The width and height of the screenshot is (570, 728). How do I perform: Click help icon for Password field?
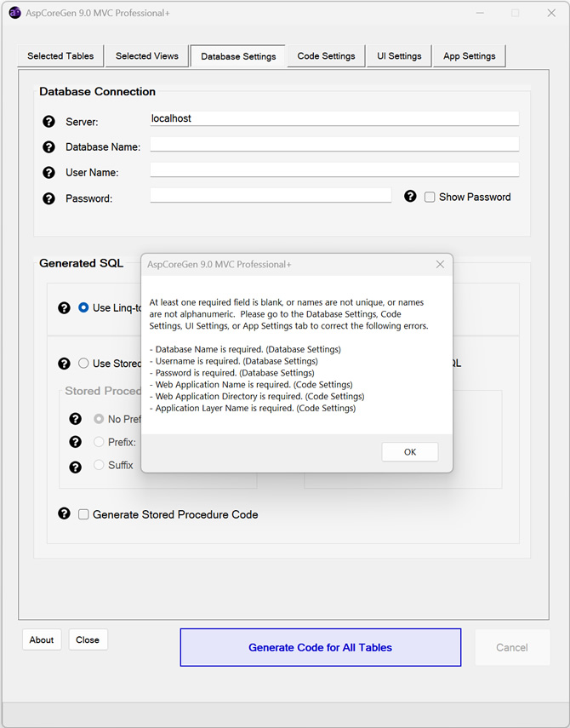48,198
